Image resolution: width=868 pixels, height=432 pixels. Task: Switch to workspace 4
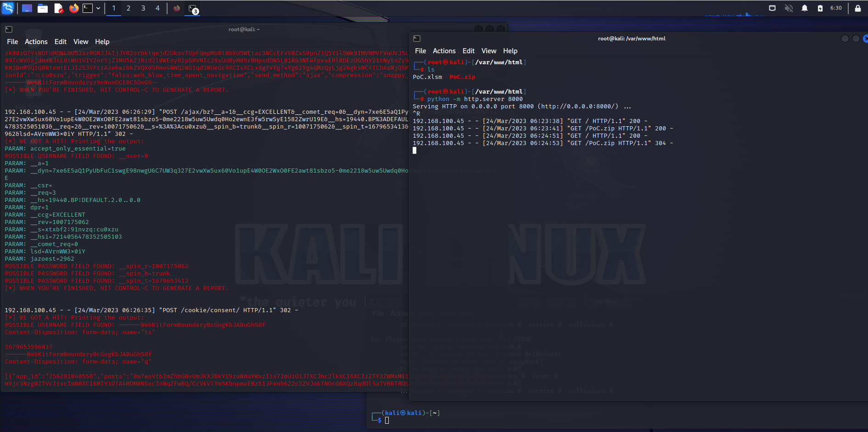pos(157,8)
